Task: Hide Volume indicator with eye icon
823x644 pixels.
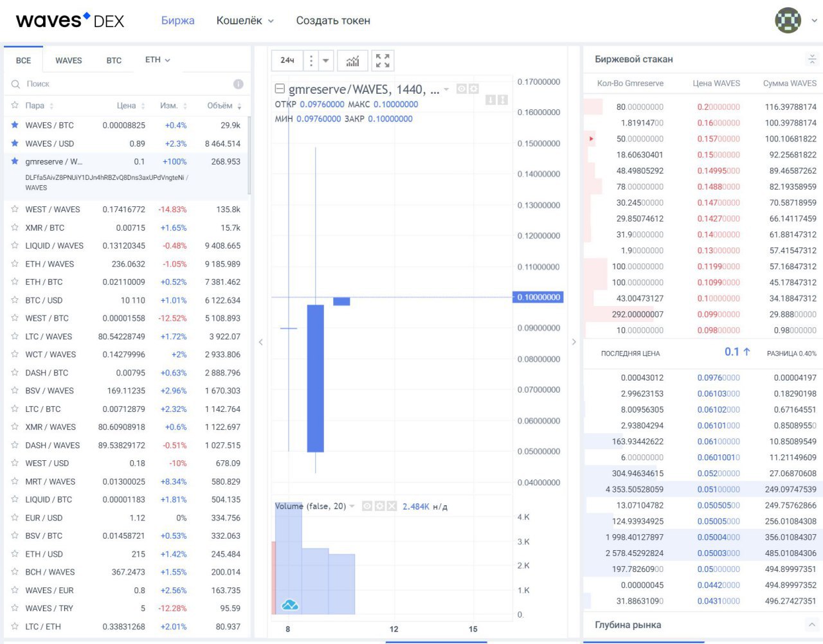Action: (367, 506)
